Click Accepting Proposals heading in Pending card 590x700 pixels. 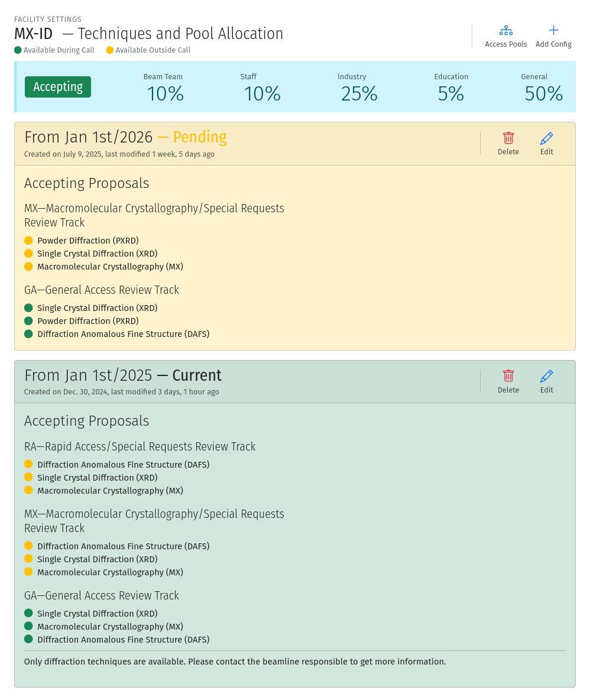tap(86, 183)
